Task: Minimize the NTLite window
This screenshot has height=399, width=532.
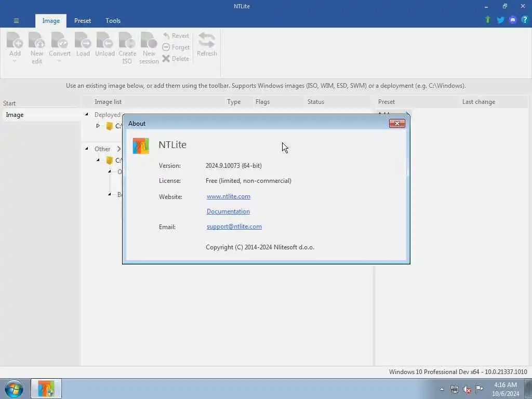Action: [x=486, y=6]
